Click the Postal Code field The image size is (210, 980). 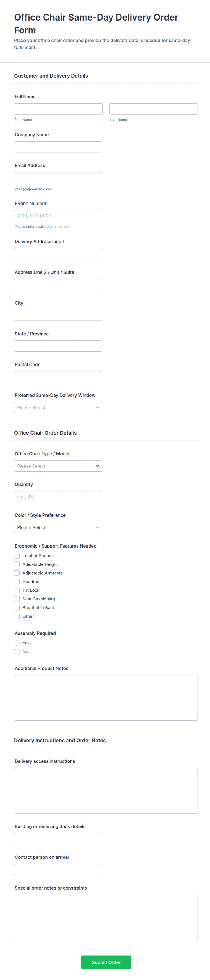(x=58, y=377)
